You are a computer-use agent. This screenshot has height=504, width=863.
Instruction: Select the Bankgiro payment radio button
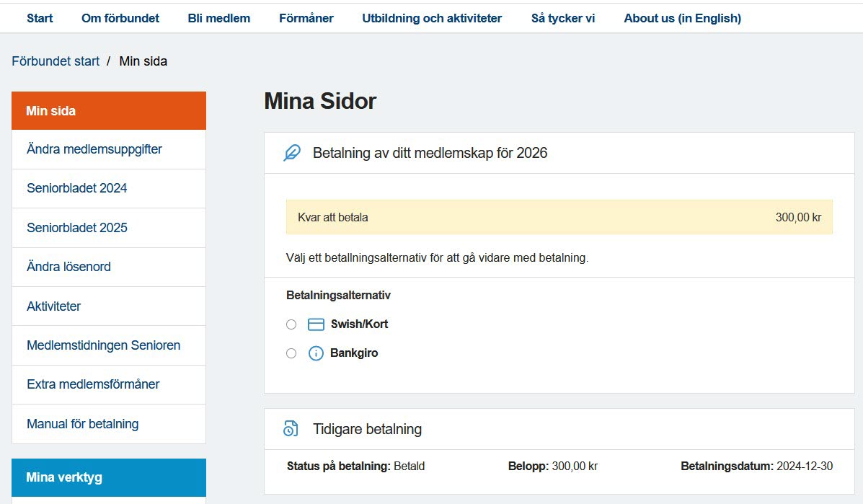pos(291,353)
